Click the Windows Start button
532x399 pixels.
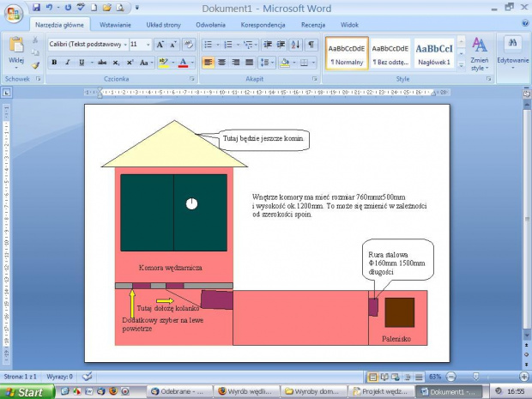[x=27, y=392]
